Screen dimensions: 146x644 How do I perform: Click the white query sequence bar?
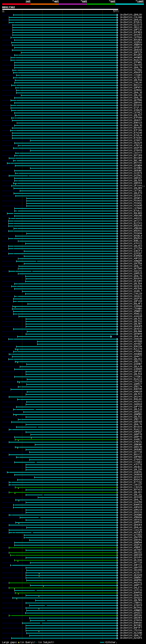[60, 9]
